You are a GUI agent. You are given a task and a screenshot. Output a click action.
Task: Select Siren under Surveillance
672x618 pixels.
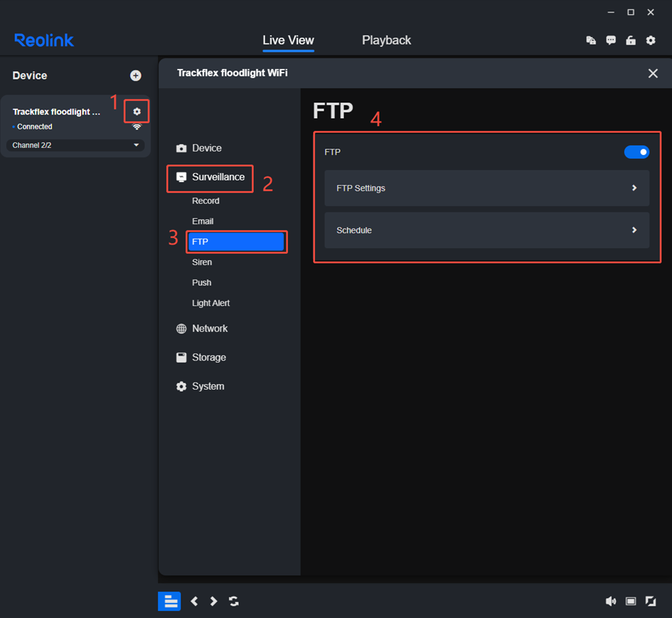pyautogui.click(x=202, y=262)
